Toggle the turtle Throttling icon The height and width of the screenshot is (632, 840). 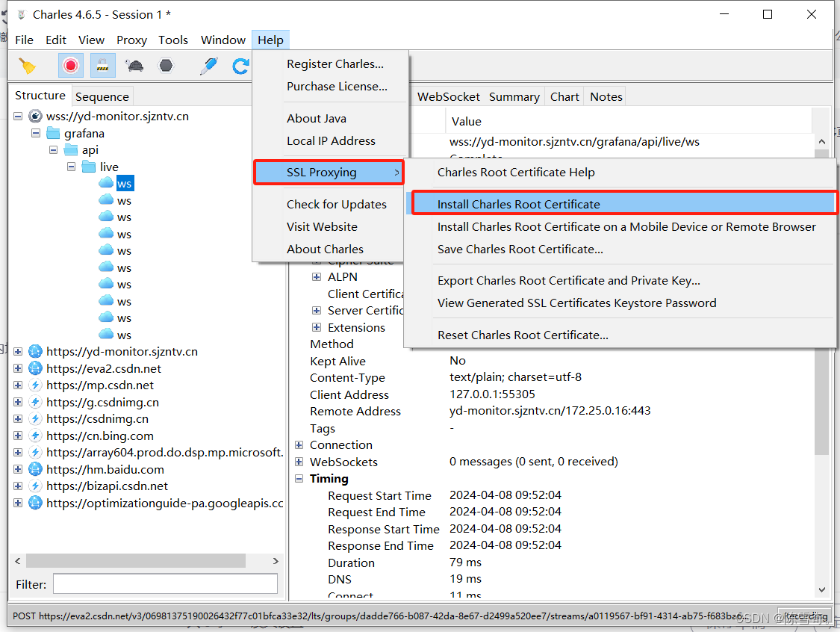tap(134, 66)
